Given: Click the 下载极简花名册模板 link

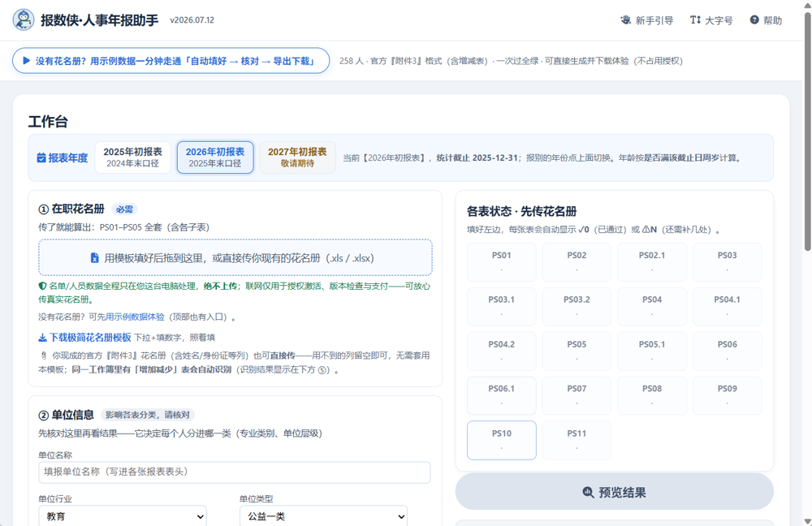Looking at the screenshot, I should pyautogui.click(x=85, y=338).
